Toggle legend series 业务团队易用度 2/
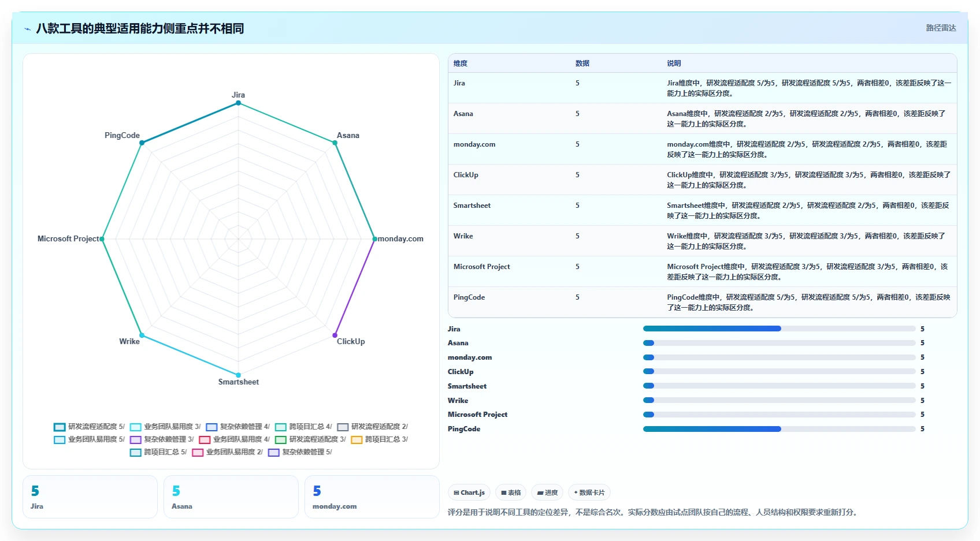980x541 pixels. pos(228,452)
